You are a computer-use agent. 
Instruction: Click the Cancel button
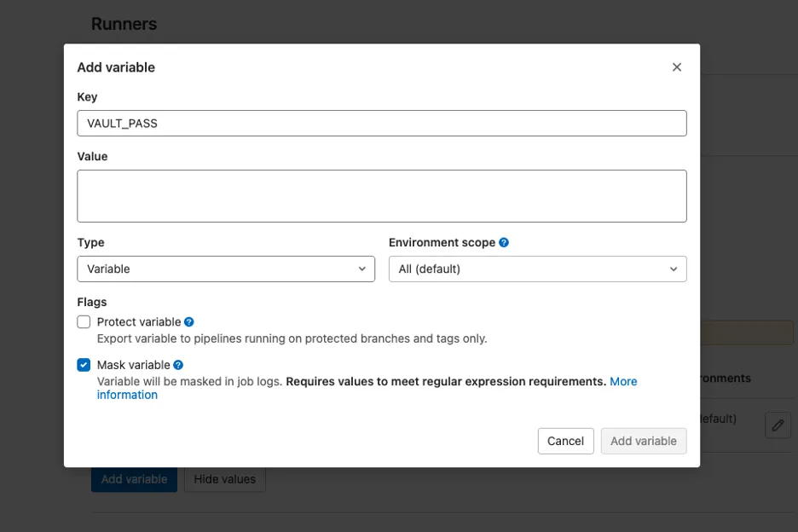(x=565, y=441)
